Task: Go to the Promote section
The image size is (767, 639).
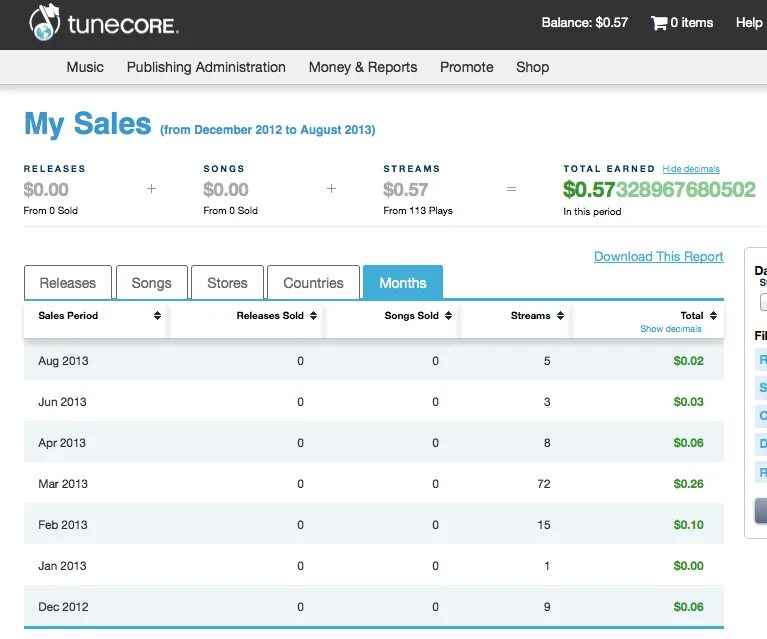Action: pos(467,67)
